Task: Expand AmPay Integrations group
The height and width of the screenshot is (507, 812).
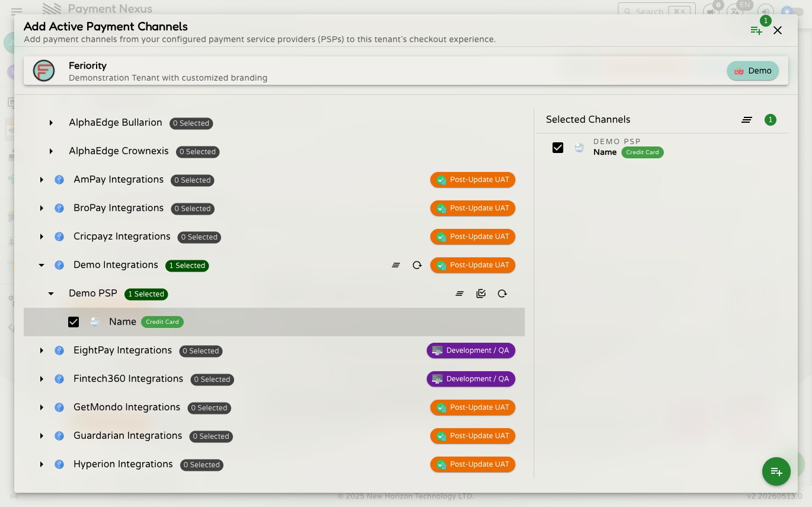Action: point(41,180)
